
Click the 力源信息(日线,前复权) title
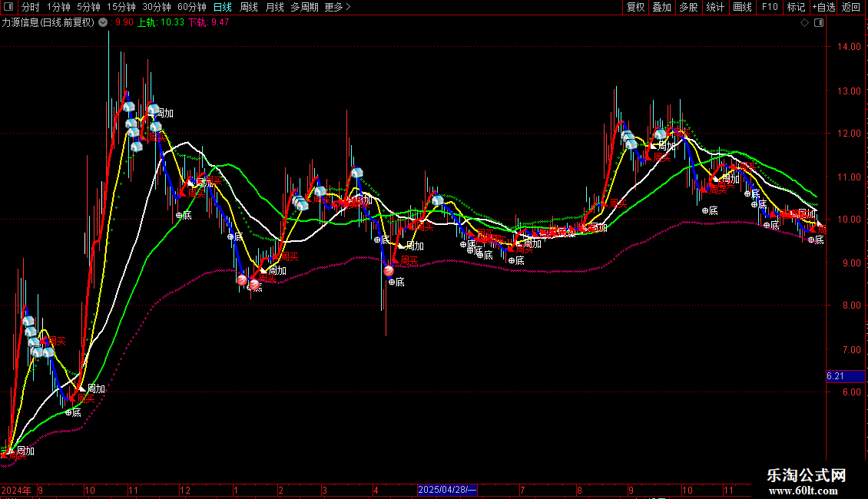pos(48,23)
